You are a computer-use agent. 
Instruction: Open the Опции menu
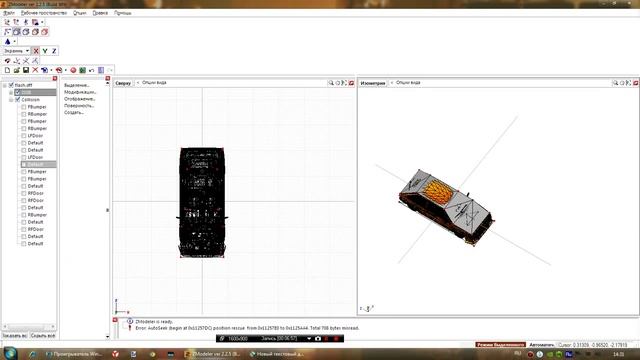click(x=80, y=13)
